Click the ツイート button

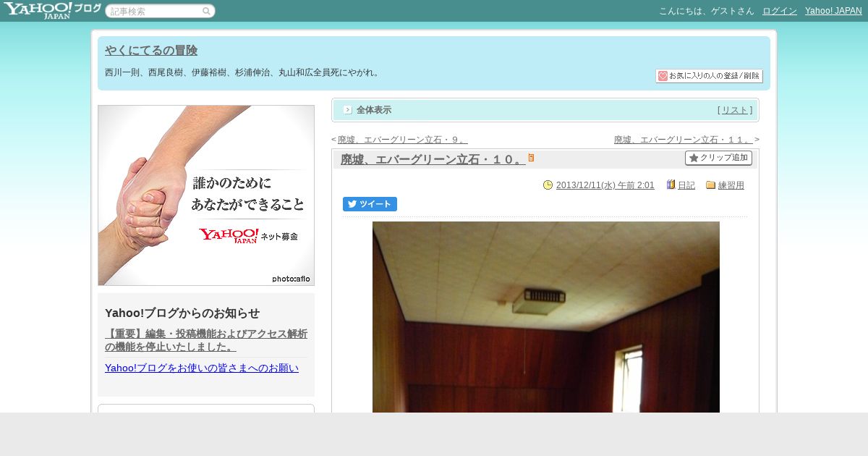point(370,204)
